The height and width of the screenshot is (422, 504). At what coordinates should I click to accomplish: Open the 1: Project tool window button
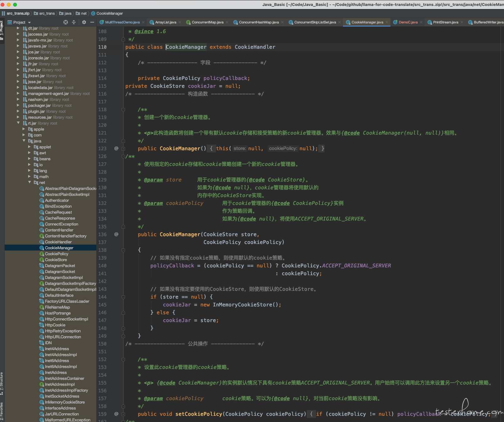(x=2, y=30)
